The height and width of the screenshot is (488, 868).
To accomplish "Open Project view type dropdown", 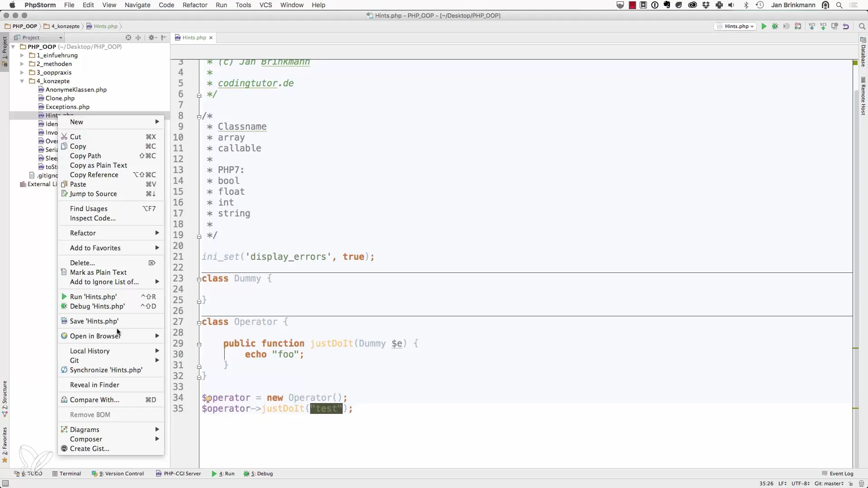I will 38,38.
